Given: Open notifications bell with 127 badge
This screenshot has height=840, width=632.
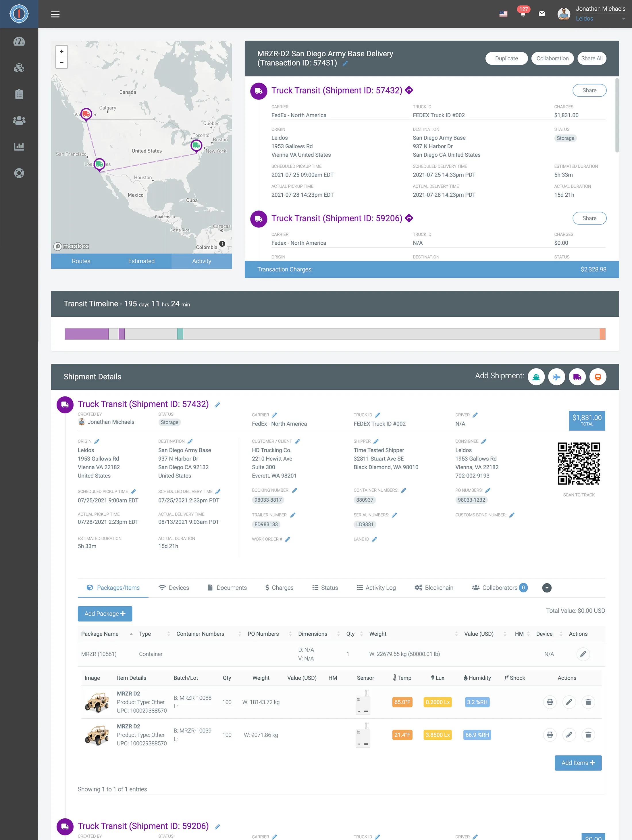Looking at the screenshot, I should pyautogui.click(x=523, y=12).
